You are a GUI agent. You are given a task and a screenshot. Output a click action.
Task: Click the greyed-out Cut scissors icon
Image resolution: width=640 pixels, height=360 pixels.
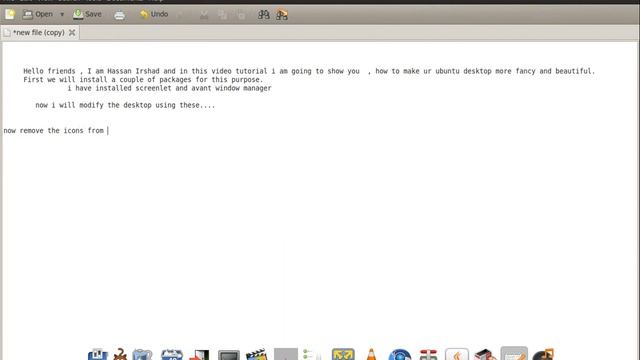(x=204, y=15)
